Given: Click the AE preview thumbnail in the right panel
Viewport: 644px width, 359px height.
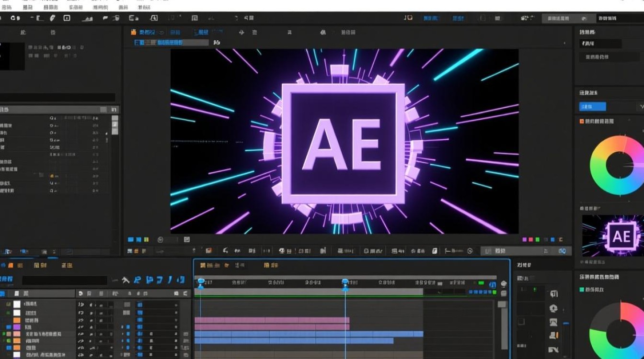Looking at the screenshot, I should [613, 236].
